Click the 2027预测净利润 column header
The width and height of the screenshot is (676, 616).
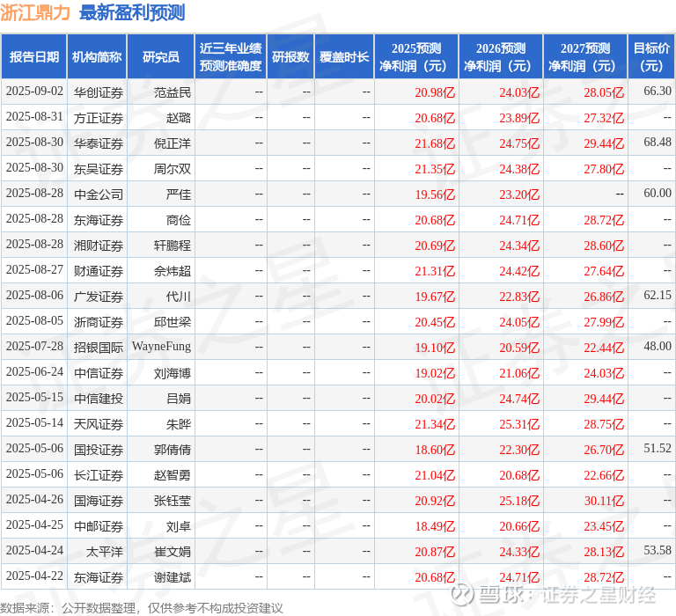tap(585, 57)
